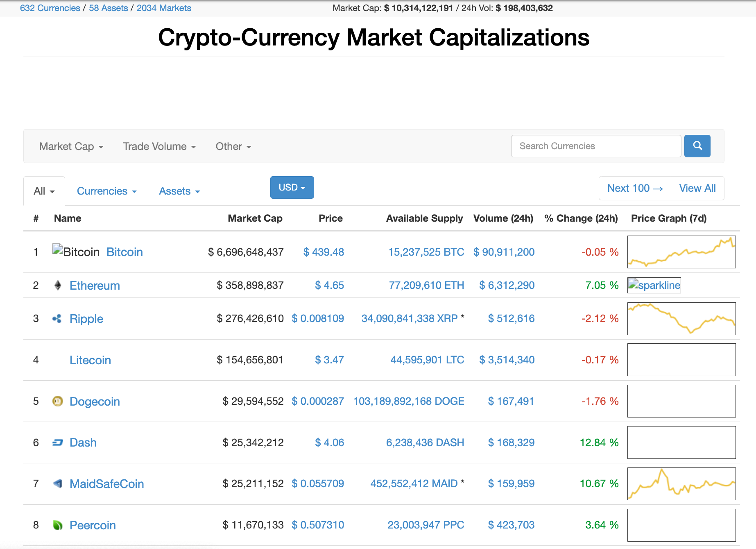Click the MaidSafeCoin logo icon
Image resolution: width=756 pixels, height=549 pixels.
click(x=58, y=484)
